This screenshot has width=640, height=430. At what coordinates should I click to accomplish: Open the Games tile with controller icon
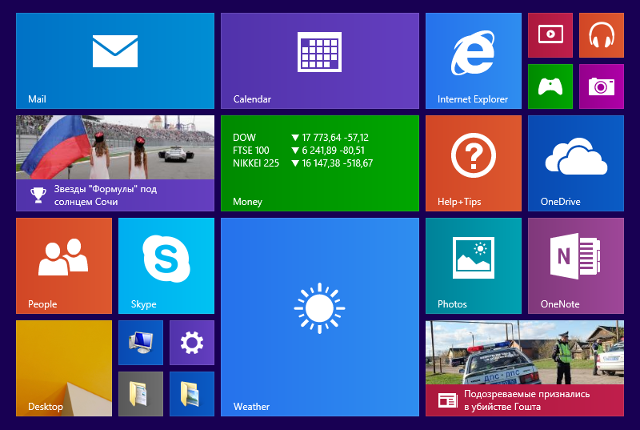(x=550, y=86)
